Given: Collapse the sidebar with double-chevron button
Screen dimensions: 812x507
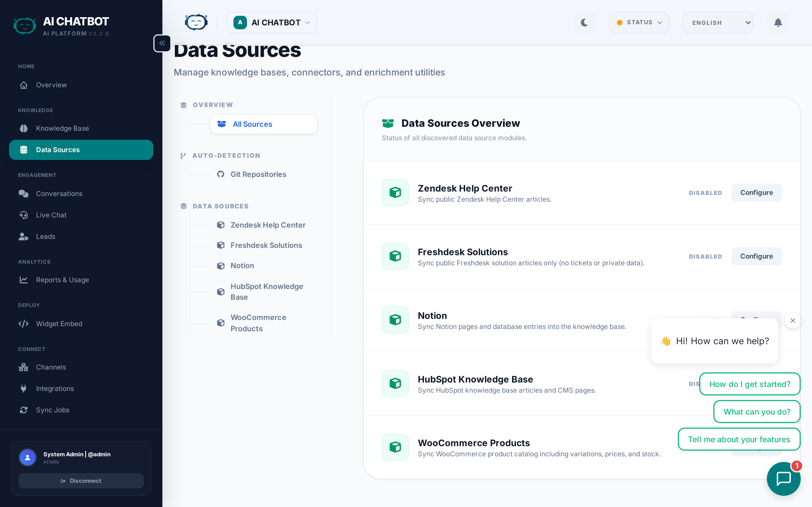Looking at the screenshot, I should [162, 43].
